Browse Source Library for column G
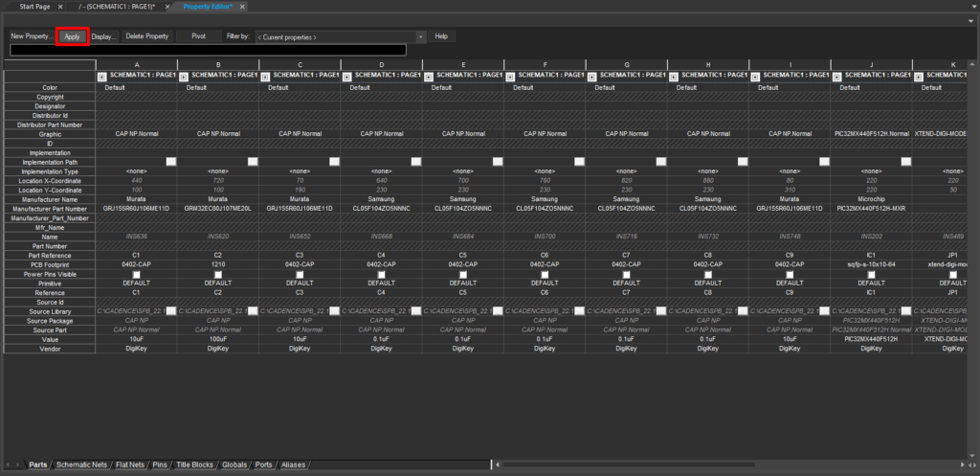The width and height of the screenshot is (980, 476). pos(660,311)
